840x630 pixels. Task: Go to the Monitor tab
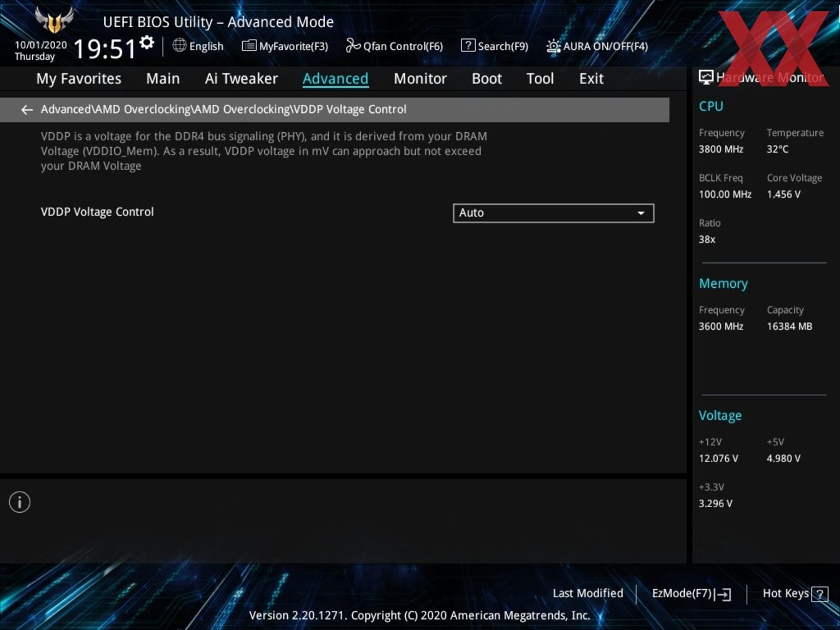[x=420, y=78]
